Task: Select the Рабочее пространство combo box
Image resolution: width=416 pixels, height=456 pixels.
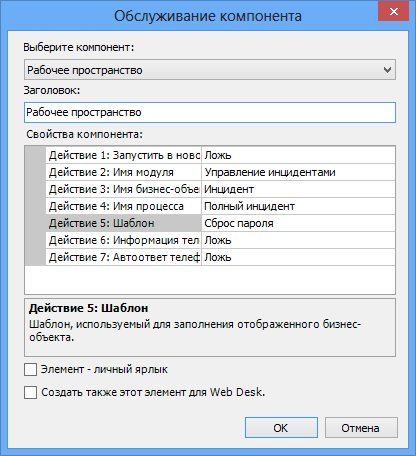Action: click(x=210, y=70)
